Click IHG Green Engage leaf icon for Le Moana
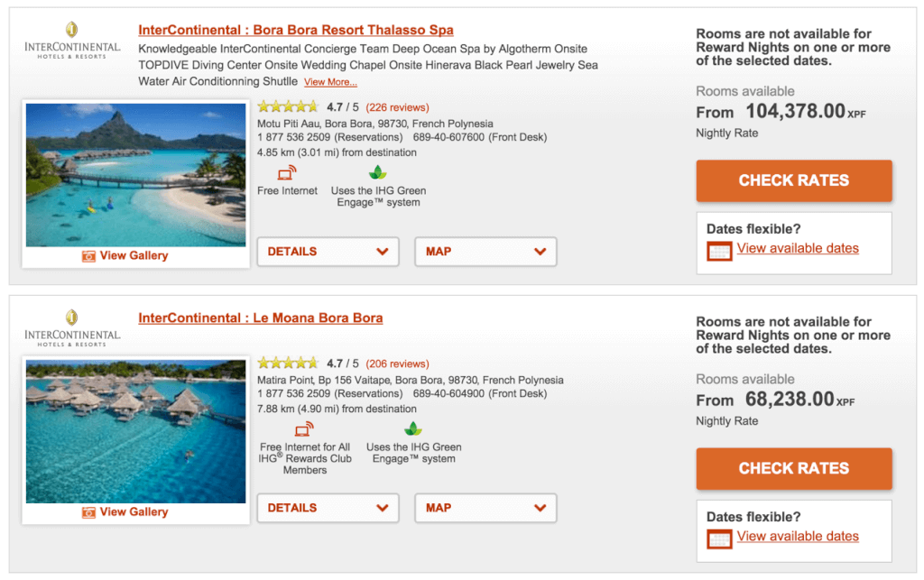The height and width of the screenshot is (580, 924). [413, 428]
